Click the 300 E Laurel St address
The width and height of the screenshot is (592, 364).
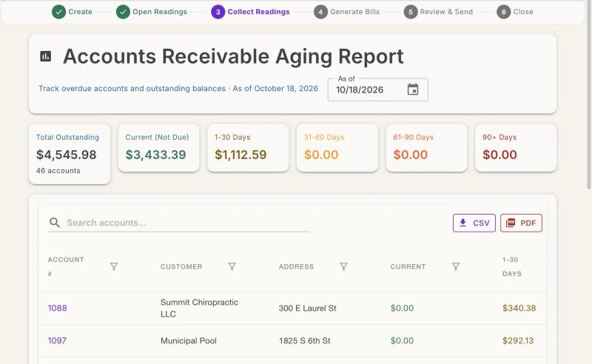[x=307, y=308]
